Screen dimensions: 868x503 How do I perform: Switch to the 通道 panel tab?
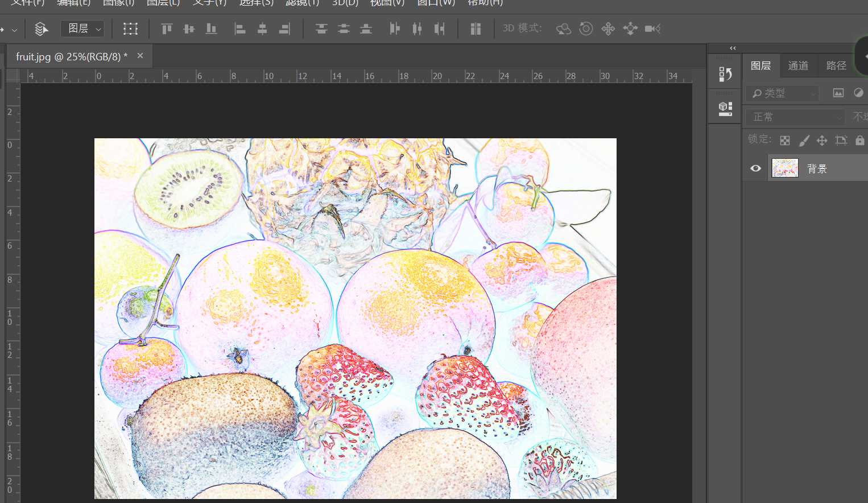point(798,66)
